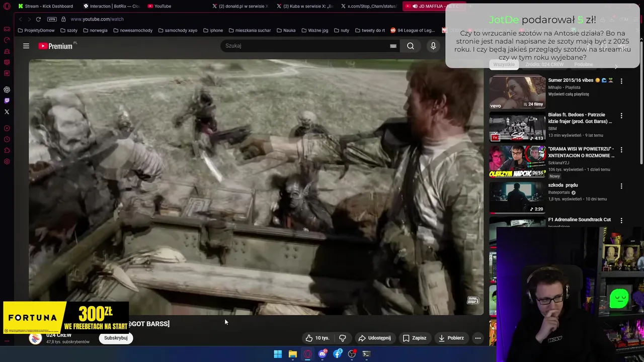Open the tweety do rt bookmark folder
The image size is (644, 362).
point(370,30)
